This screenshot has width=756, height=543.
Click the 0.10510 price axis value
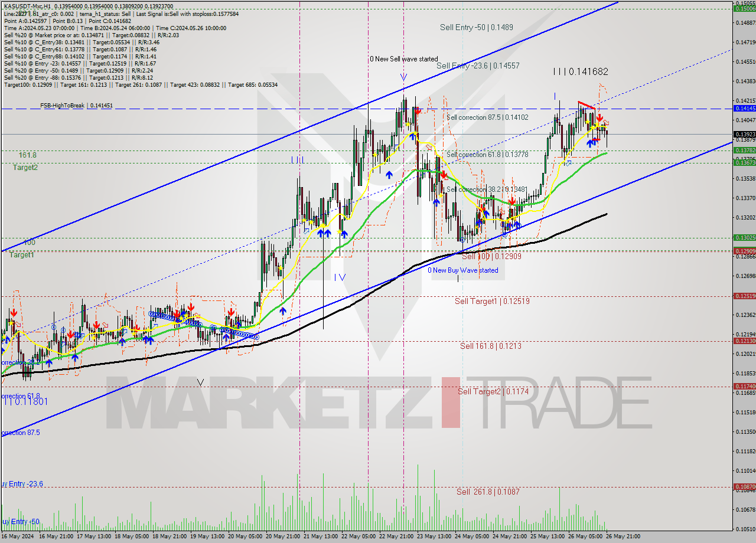(x=747, y=528)
